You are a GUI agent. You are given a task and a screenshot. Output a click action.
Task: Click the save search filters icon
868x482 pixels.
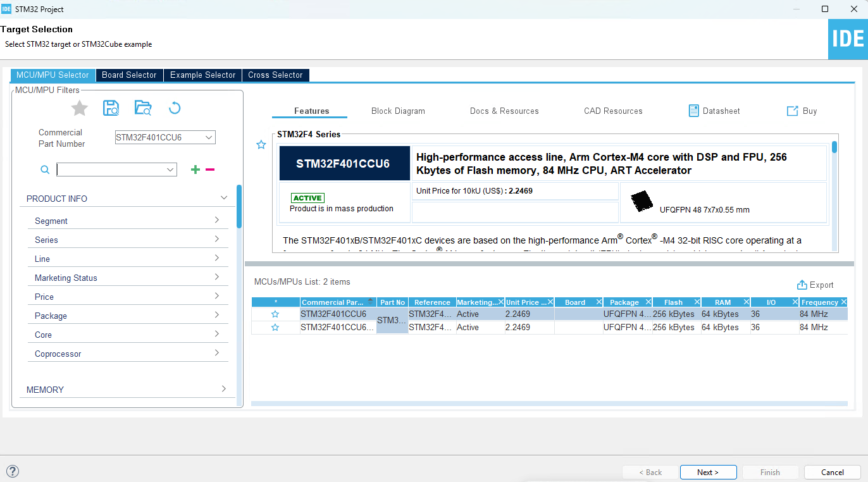(111, 108)
